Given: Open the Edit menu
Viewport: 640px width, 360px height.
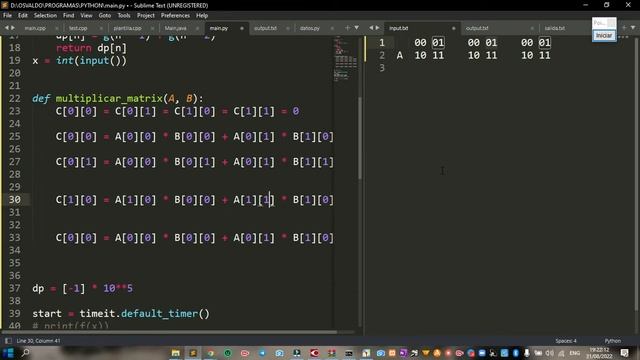Looking at the screenshot, I should pyautogui.click(x=22, y=16).
